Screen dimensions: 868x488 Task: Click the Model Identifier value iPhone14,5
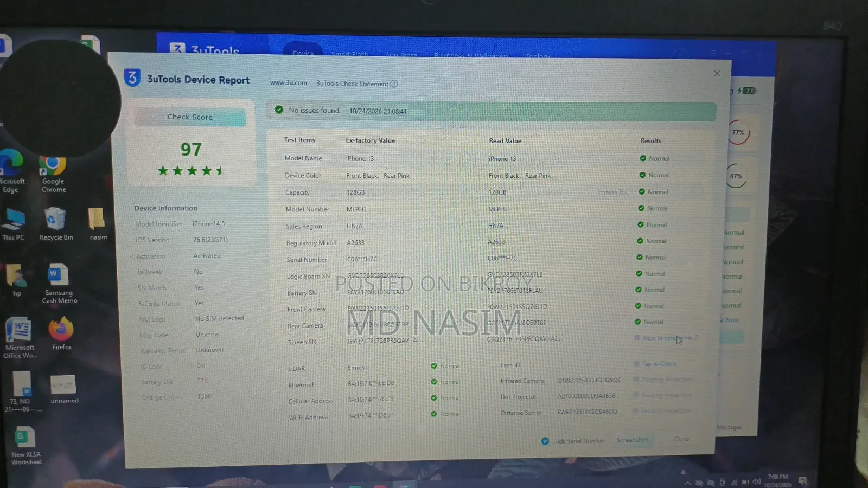click(x=208, y=224)
